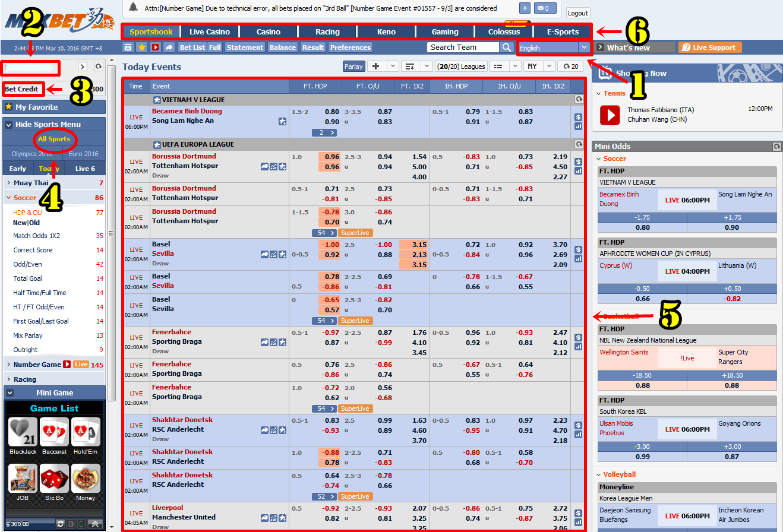Collapse the Mini Game panel

(x=9, y=392)
